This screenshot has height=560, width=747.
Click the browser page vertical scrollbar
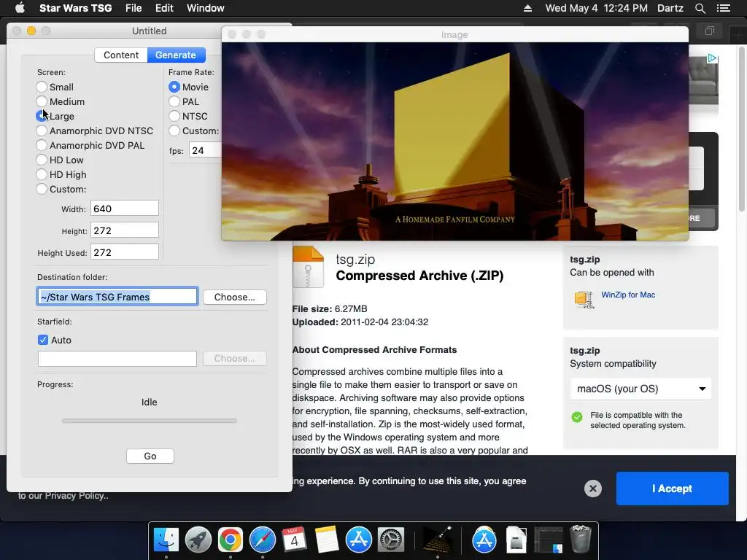pyautogui.click(x=742, y=128)
